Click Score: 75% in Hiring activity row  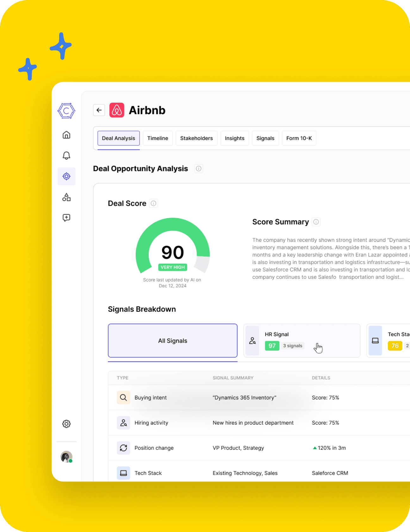326,423
